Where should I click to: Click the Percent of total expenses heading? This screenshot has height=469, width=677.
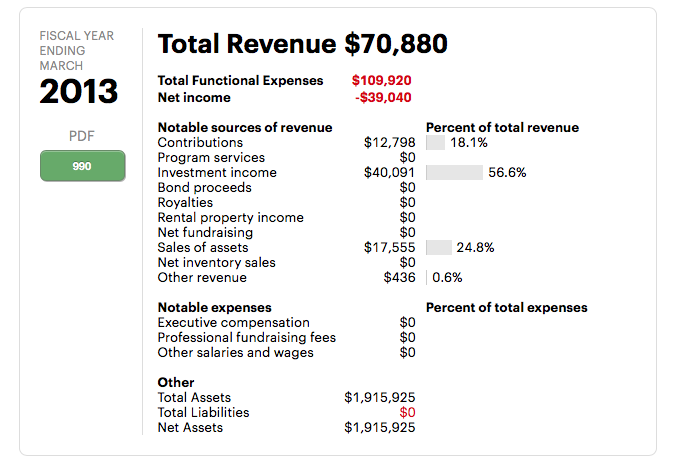point(506,308)
